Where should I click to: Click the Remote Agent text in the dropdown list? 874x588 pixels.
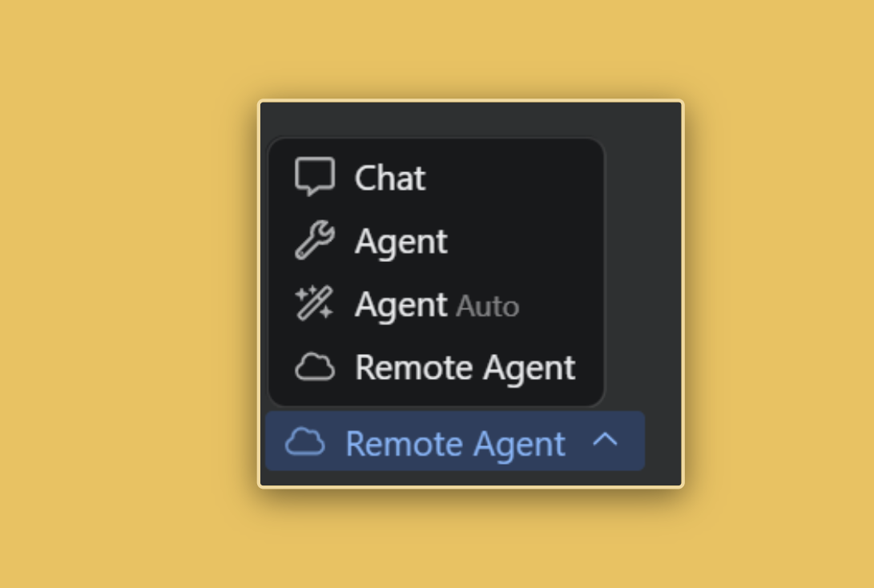pyautogui.click(x=465, y=369)
